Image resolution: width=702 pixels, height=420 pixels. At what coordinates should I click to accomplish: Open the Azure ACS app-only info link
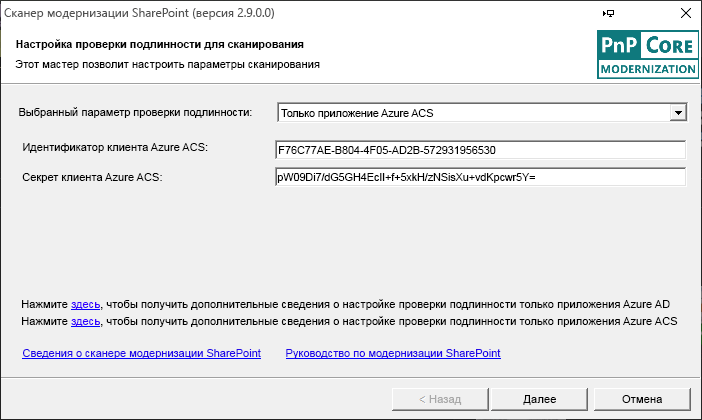(x=86, y=321)
